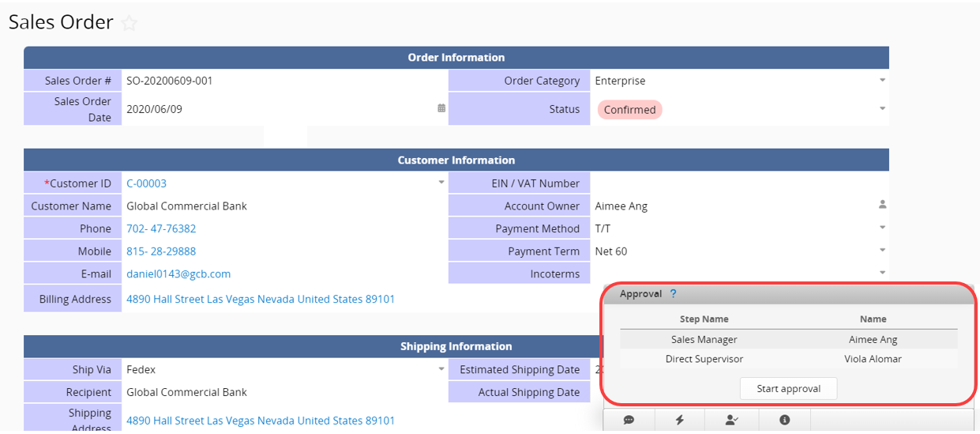
Task: Open the calendar picker for Sales Order Date
Action: [441, 108]
